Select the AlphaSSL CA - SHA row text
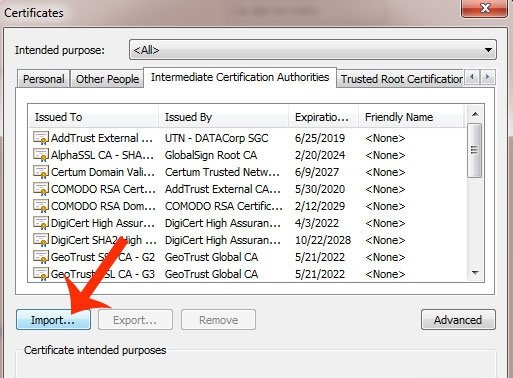Image resolution: width=513 pixels, height=378 pixels. point(102,155)
